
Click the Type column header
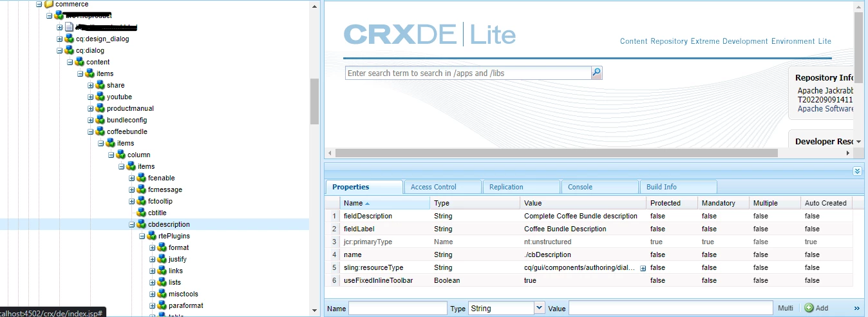tap(475, 203)
